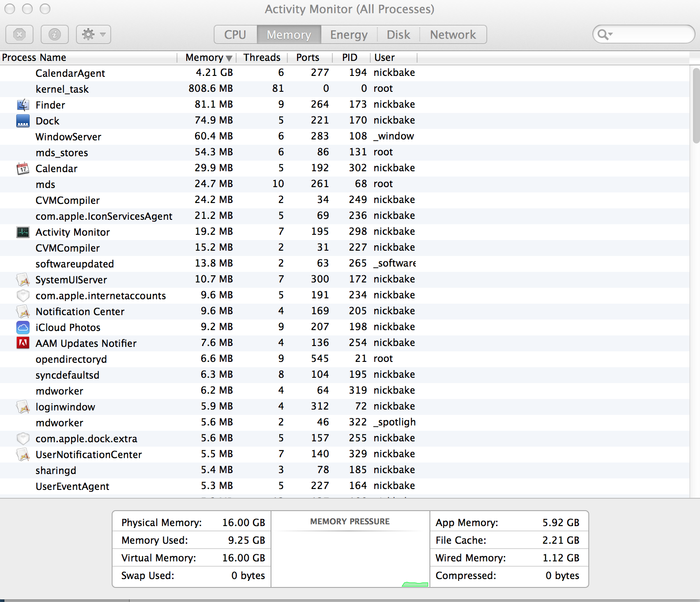Sort by Threads column header
Viewport: 700px width, 602px height.
(x=262, y=57)
